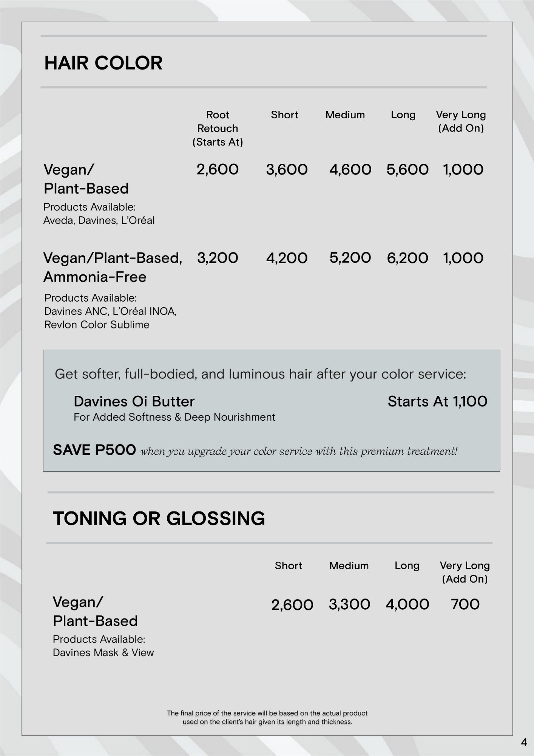Click the TONING OR GLOSSING heading

click(x=159, y=518)
